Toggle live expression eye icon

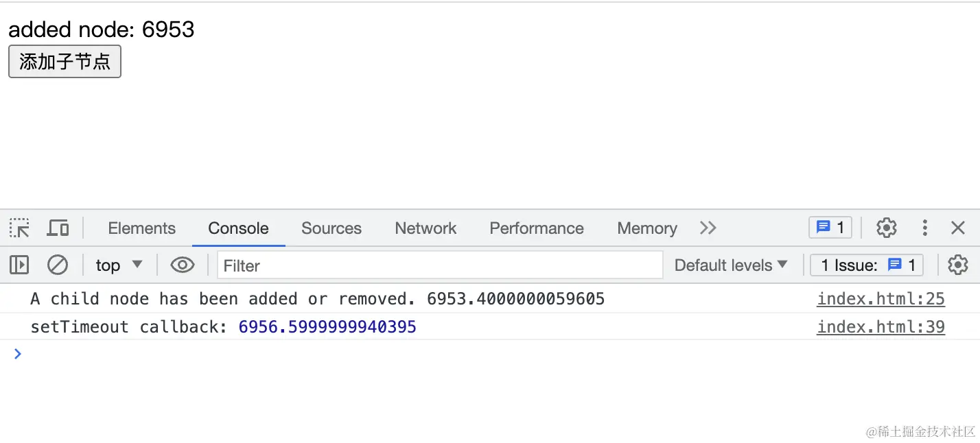click(182, 265)
